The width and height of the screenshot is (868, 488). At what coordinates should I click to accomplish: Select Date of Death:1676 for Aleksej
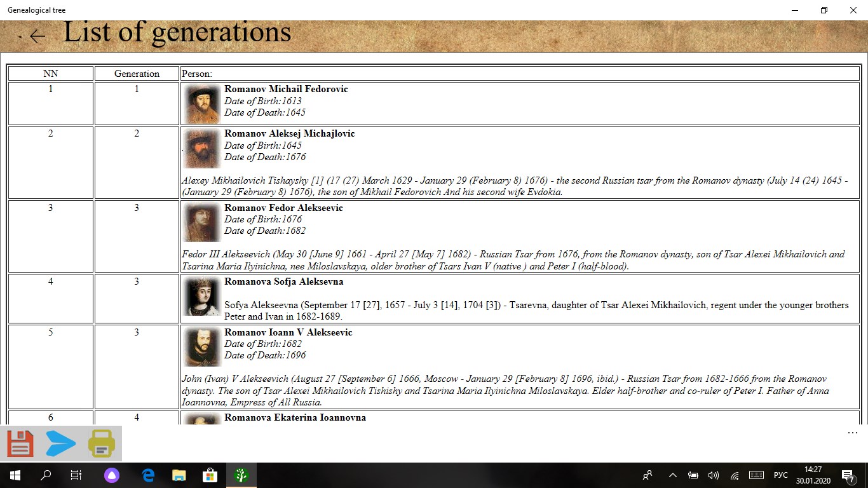pos(265,157)
